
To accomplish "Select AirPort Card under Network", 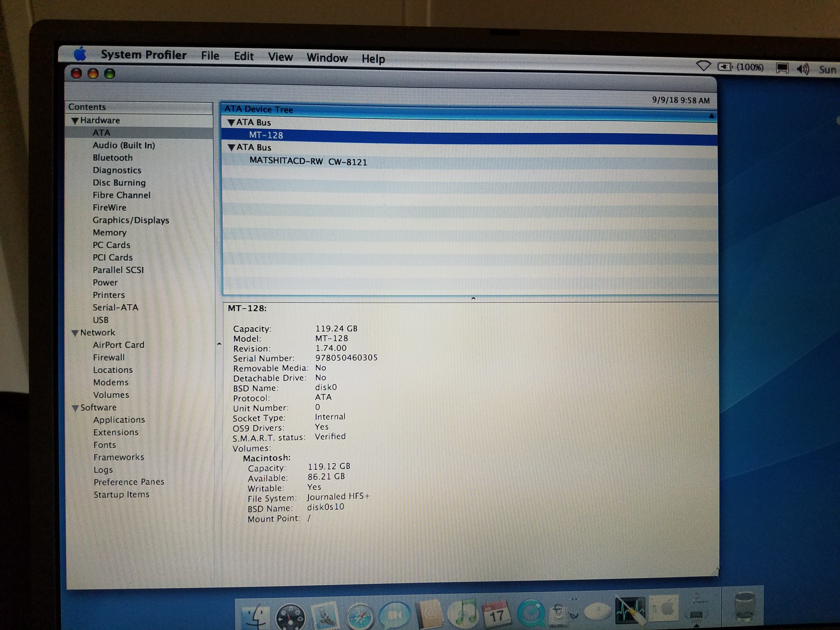I will (x=119, y=345).
